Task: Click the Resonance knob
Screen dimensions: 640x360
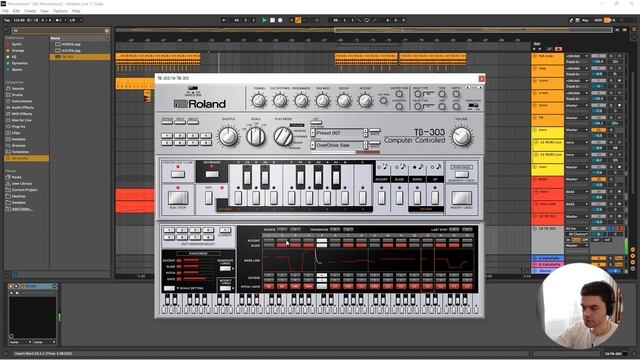Action: pos(301,100)
